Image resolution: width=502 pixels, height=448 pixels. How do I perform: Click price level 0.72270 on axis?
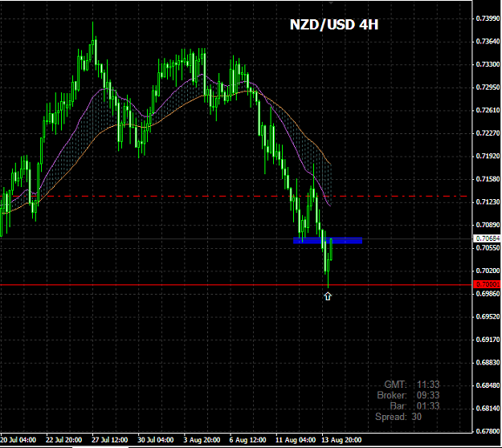488,132
